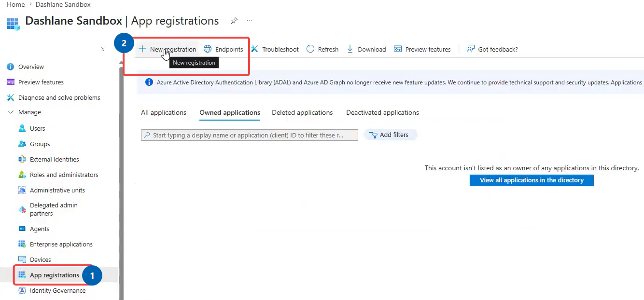The height and width of the screenshot is (300, 644).
Task: Open the Enterprise applications label
Action: 61,244
